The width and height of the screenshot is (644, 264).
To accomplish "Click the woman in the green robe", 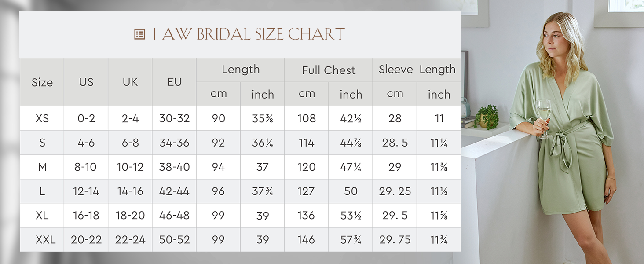I will [567, 136].
